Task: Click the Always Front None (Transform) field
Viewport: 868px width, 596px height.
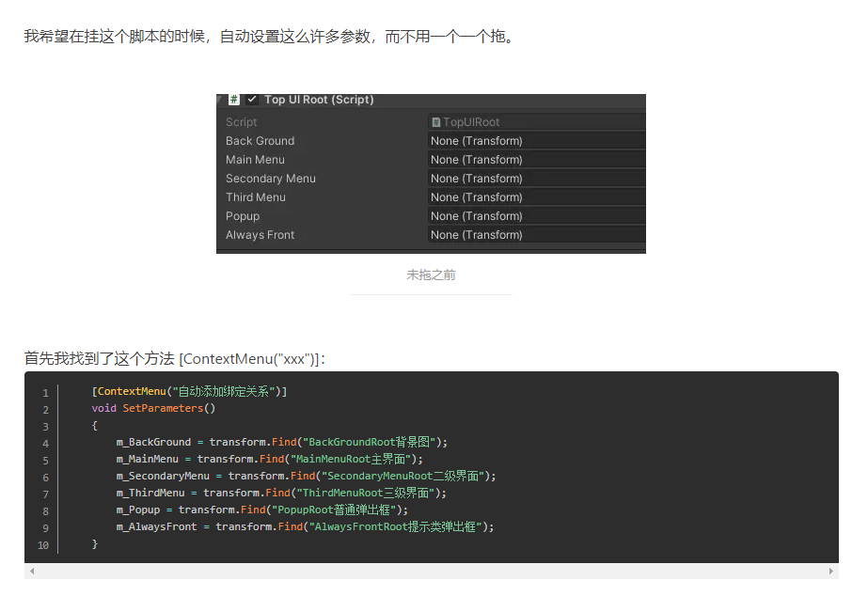Action: tap(536, 235)
